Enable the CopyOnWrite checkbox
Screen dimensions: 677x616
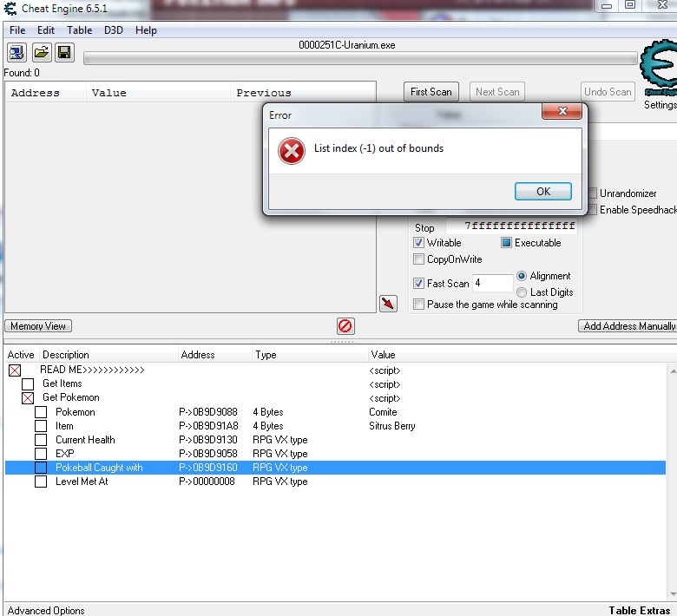(x=418, y=259)
